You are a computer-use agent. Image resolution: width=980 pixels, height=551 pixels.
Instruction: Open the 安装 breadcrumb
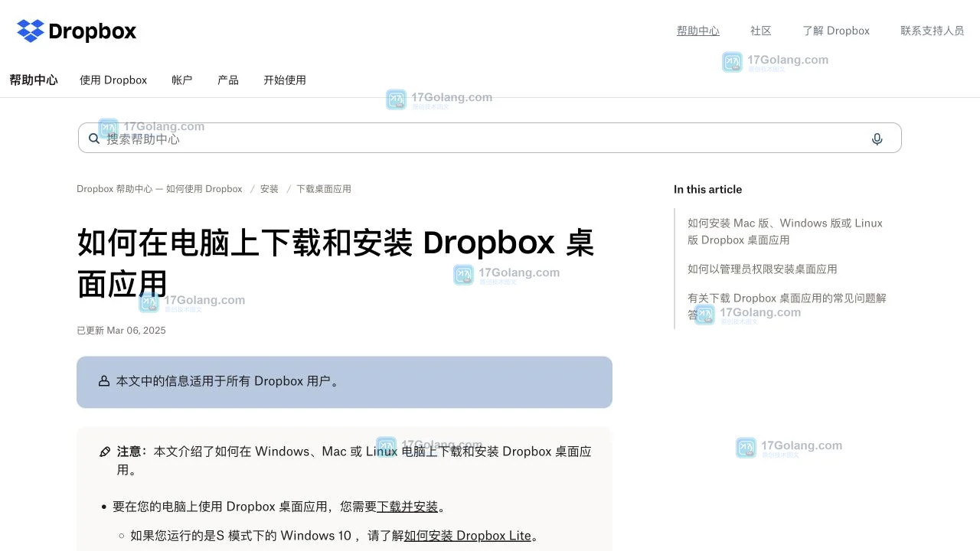point(269,189)
